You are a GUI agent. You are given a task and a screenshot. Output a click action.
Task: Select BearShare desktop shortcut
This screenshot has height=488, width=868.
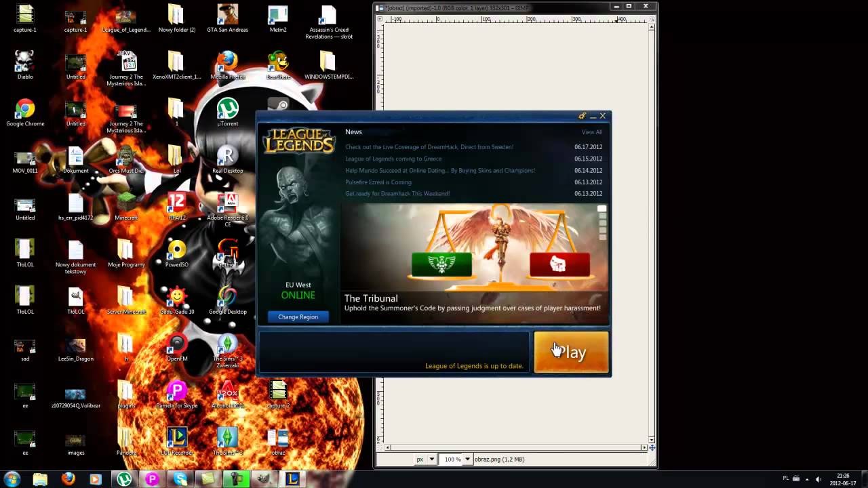(278, 65)
